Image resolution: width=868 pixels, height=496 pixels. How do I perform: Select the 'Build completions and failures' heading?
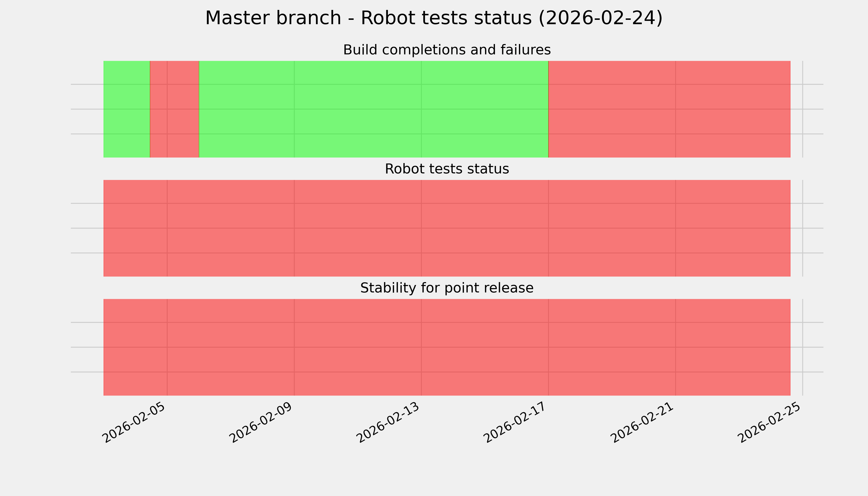pos(447,50)
